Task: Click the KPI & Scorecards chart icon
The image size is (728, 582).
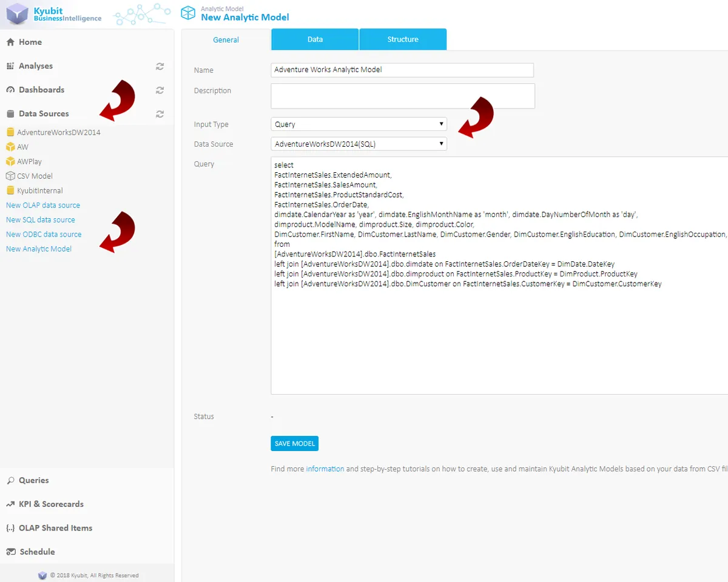Action: [10, 504]
